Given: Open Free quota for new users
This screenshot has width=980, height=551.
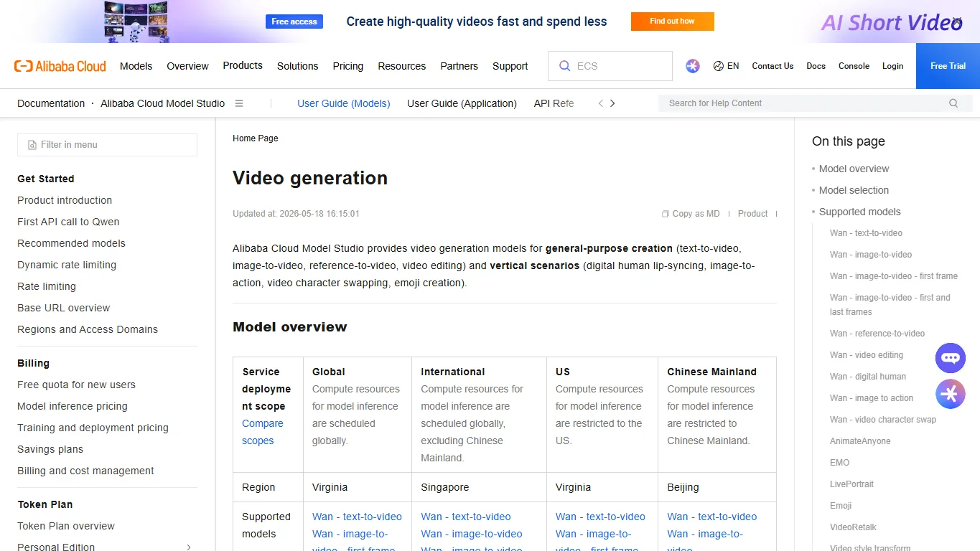Looking at the screenshot, I should click(76, 385).
